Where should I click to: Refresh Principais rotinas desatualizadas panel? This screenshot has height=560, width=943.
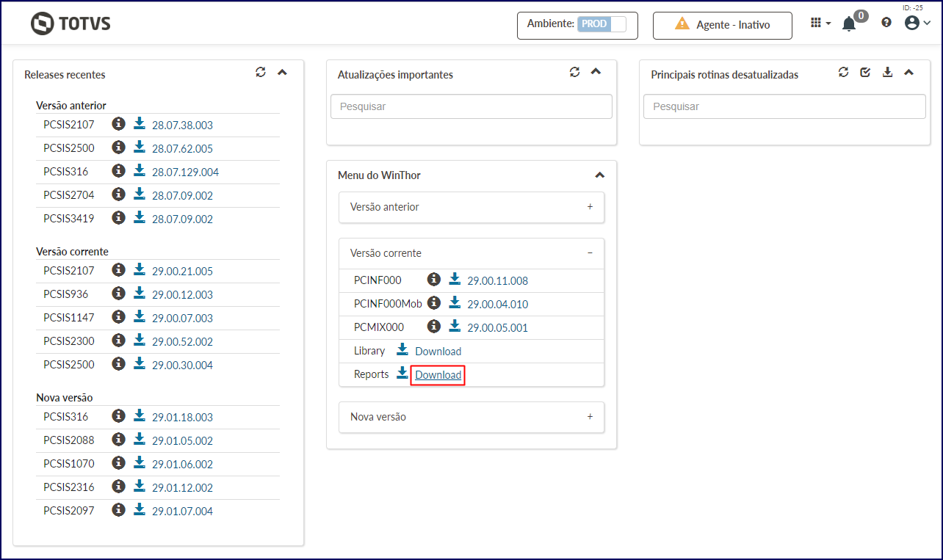[843, 72]
